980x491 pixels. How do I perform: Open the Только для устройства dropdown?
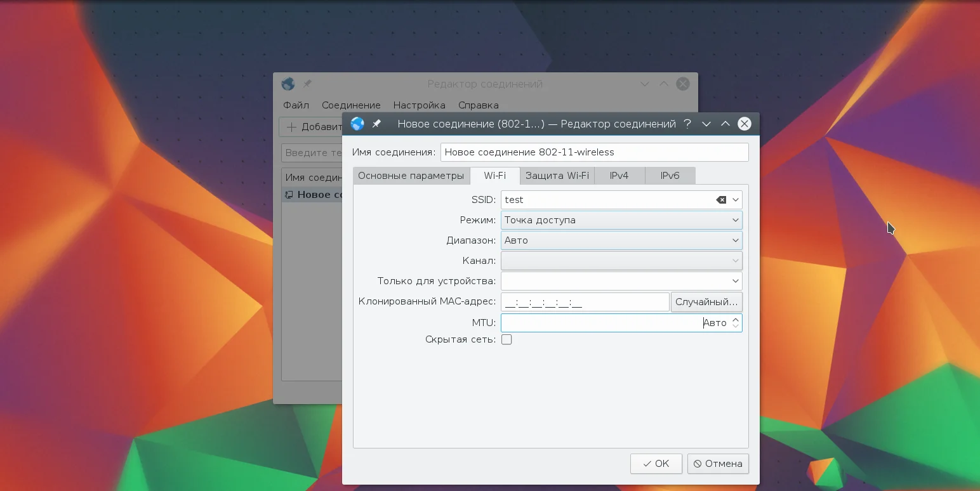pos(621,281)
